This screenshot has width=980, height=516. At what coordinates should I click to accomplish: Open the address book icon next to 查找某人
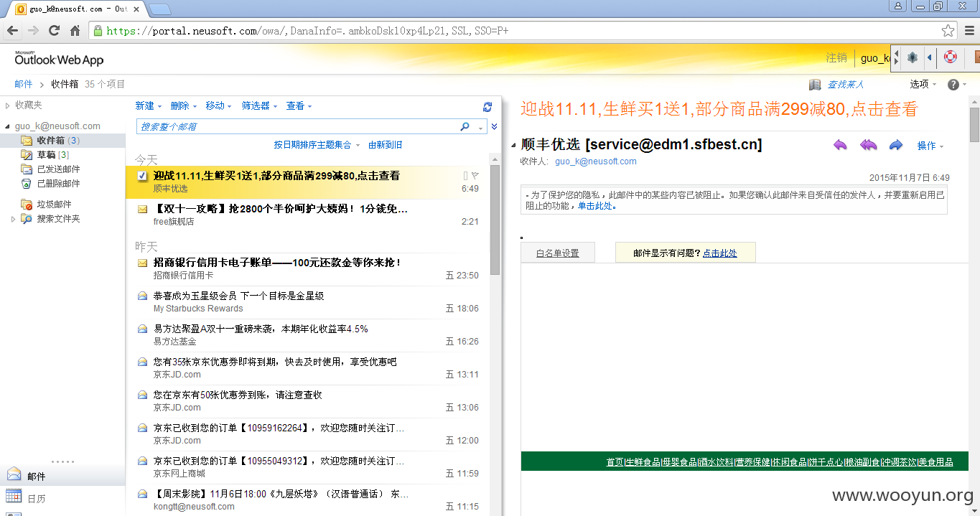coord(814,85)
